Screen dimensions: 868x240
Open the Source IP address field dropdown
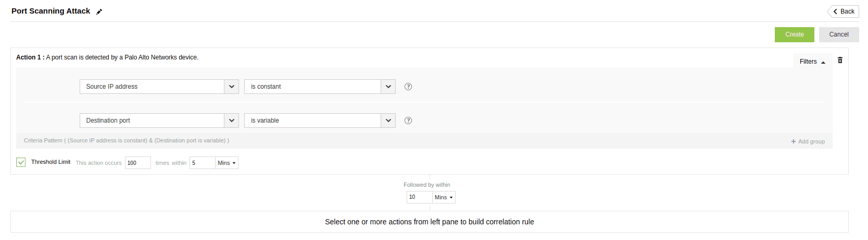231,87
